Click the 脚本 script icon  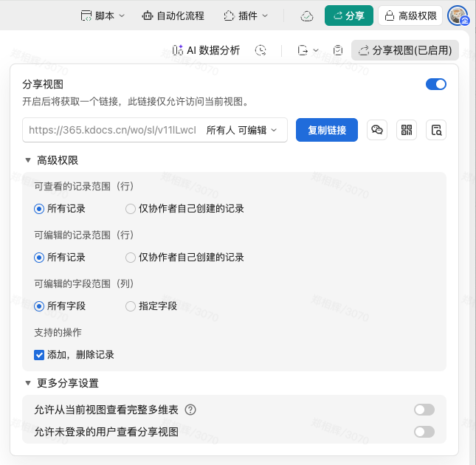[x=86, y=15]
